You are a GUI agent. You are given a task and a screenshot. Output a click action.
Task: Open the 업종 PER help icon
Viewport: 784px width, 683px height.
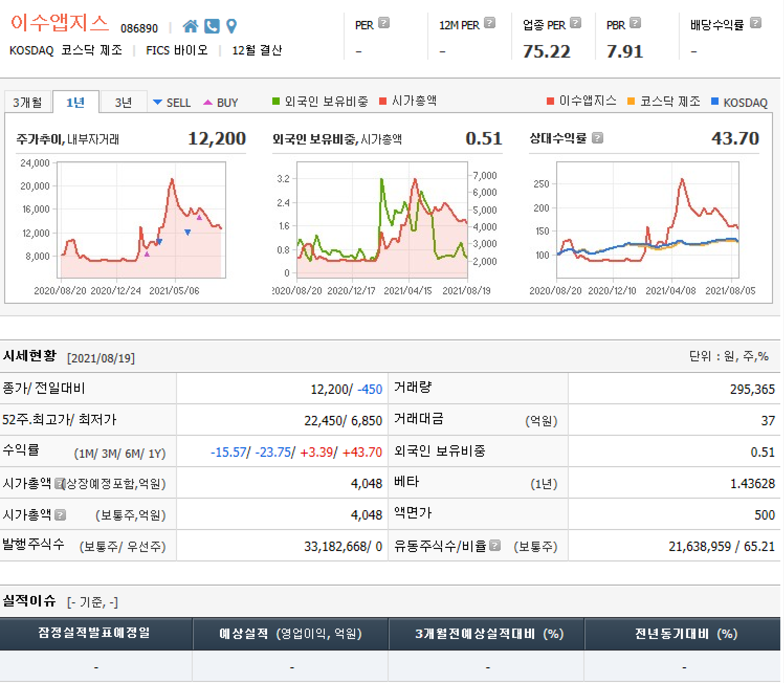pos(576,23)
